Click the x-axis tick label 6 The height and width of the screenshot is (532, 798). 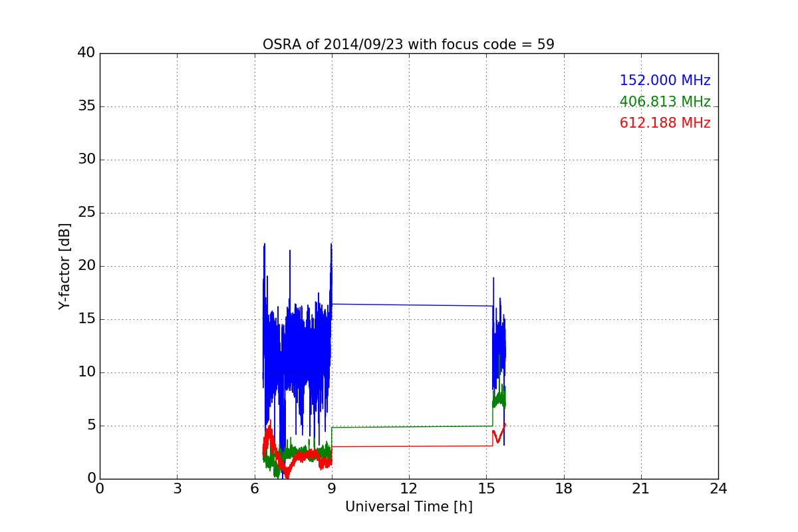click(254, 489)
